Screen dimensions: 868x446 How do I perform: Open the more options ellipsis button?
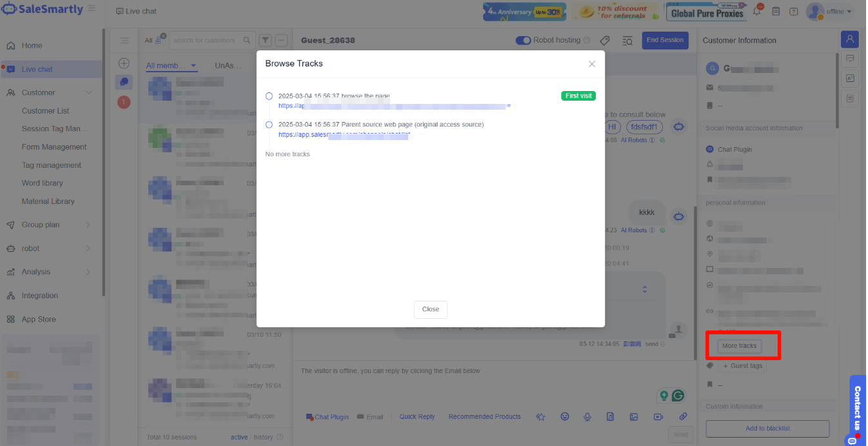click(281, 40)
